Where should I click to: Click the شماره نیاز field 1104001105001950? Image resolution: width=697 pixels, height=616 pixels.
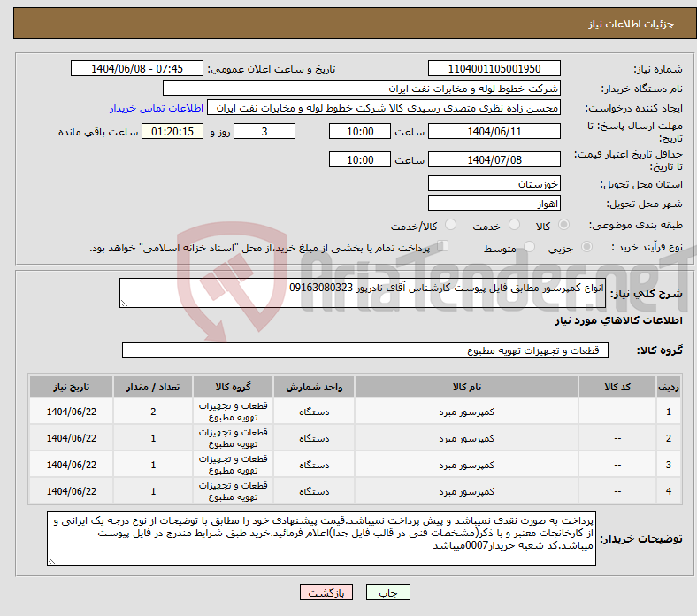pos(494,68)
